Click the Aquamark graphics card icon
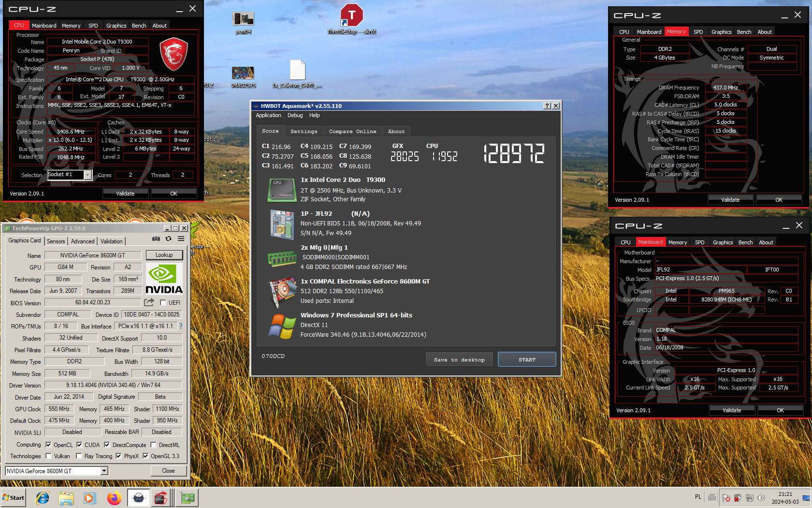The image size is (812, 508). pos(282,292)
